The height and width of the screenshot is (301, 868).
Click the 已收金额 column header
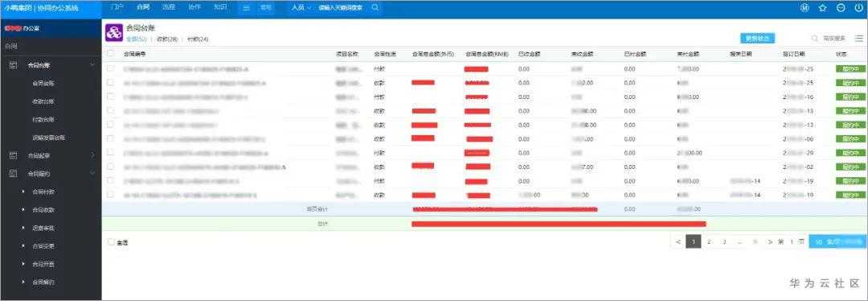(x=529, y=54)
